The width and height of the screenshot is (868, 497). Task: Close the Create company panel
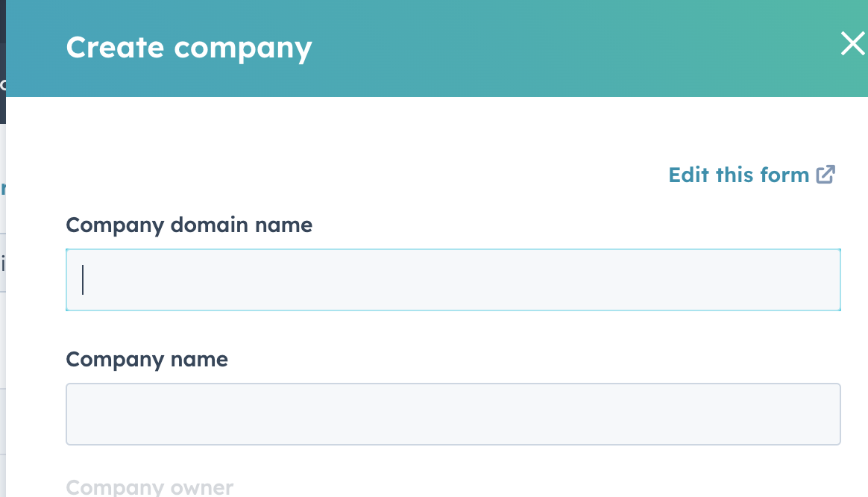pyautogui.click(x=852, y=45)
